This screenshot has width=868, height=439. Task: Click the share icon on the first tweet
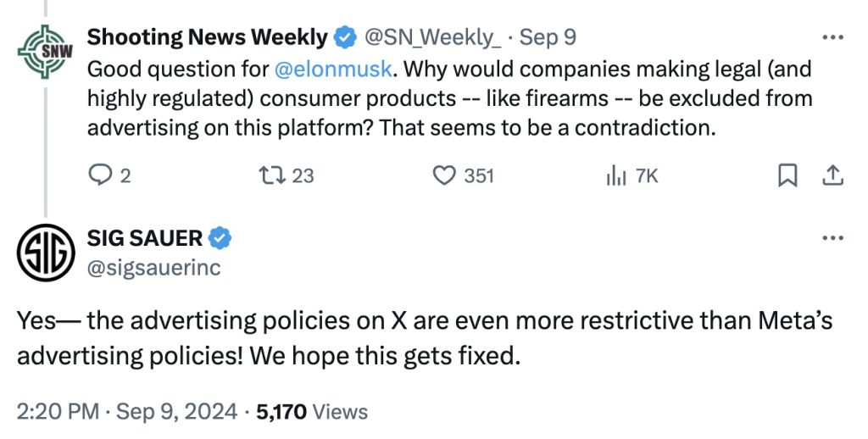pyautogui.click(x=832, y=175)
